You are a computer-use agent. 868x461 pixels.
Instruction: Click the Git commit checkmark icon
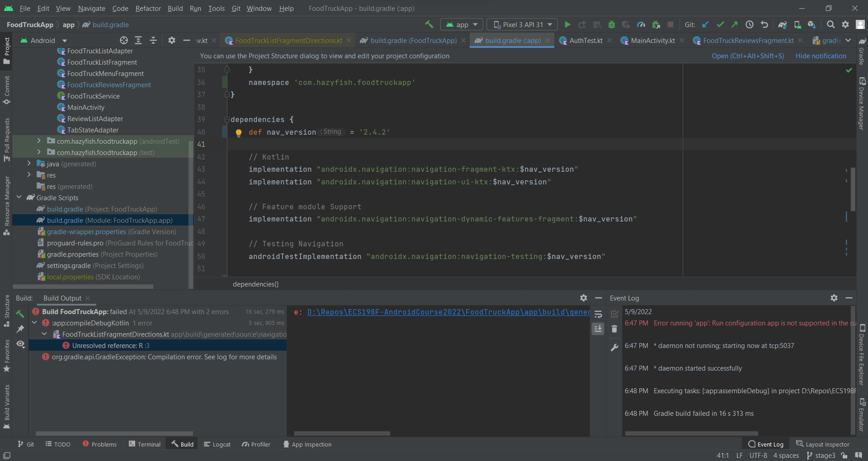coord(720,24)
